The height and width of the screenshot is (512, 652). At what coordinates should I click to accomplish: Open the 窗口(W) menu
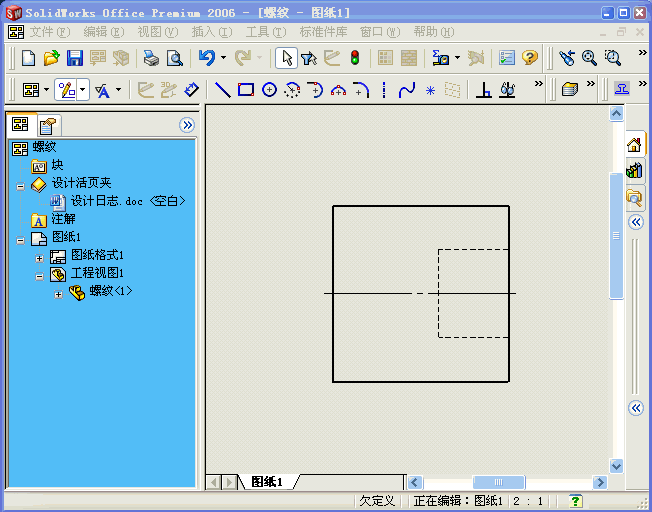[380, 32]
